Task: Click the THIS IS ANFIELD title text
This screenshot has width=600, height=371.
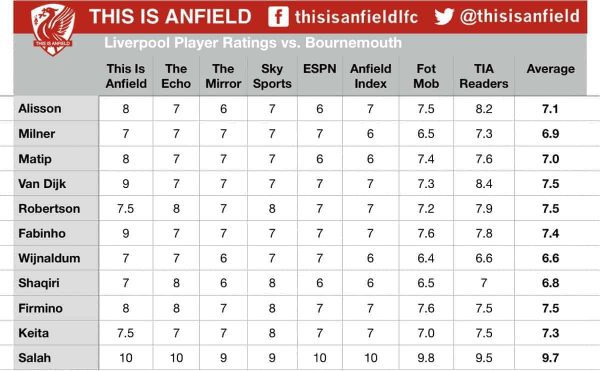Action: pyautogui.click(x=170, y=17)
